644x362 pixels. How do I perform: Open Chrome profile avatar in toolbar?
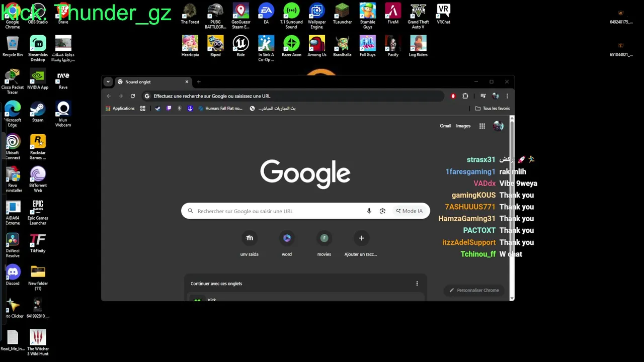496,96
